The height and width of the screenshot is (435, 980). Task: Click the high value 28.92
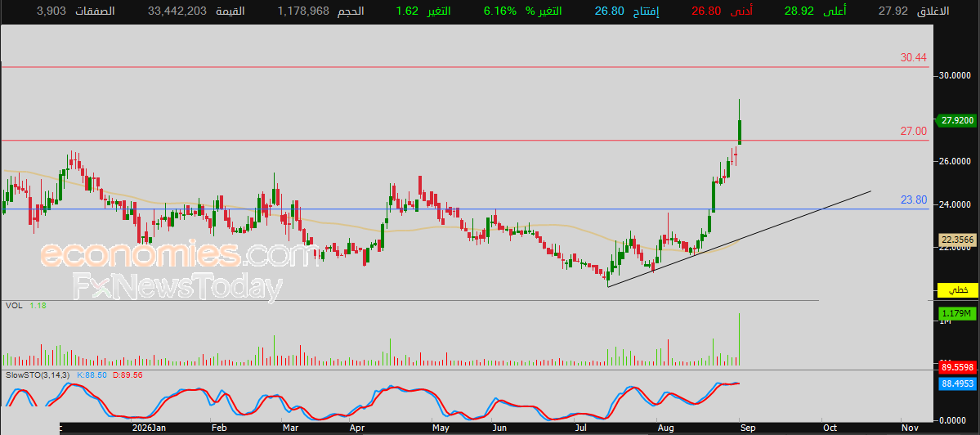click(799, 11)
